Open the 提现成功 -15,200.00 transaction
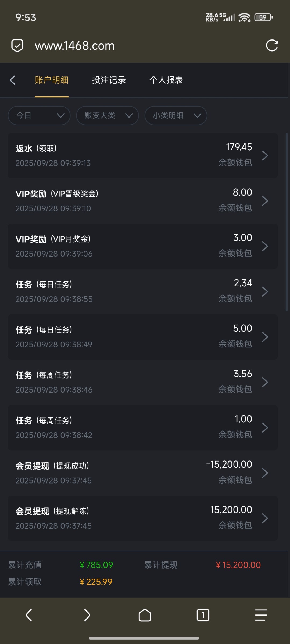 [x=142, y=473]
